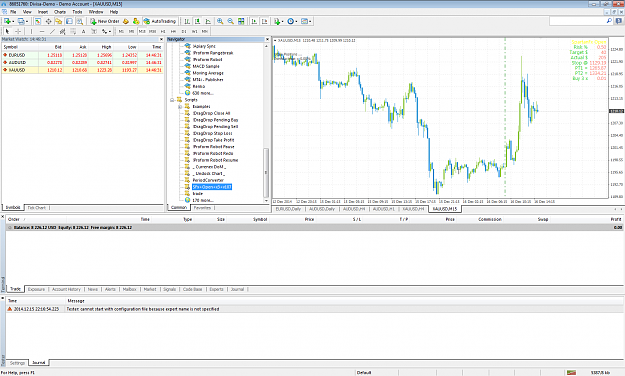
Task: Select the vertical line tool
Action: (x=31, y=31)
